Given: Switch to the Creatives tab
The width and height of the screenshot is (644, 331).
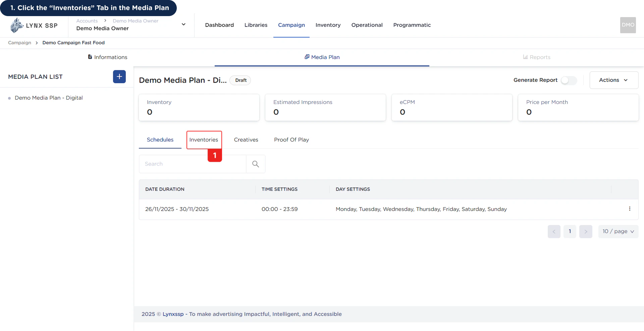Looking at the screenshot, I should pos(246,140).
